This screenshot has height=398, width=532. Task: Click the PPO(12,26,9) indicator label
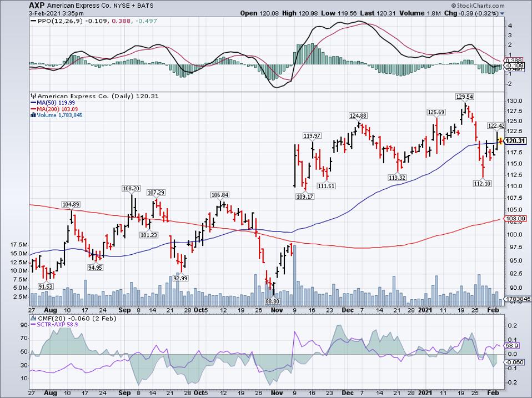pyautogui.click(x=61, y=21)
